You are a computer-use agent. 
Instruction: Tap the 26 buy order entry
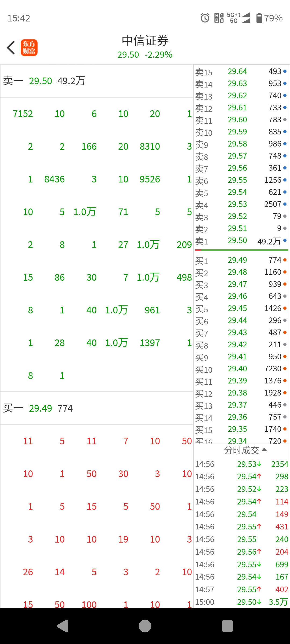[x=28, y=572]
